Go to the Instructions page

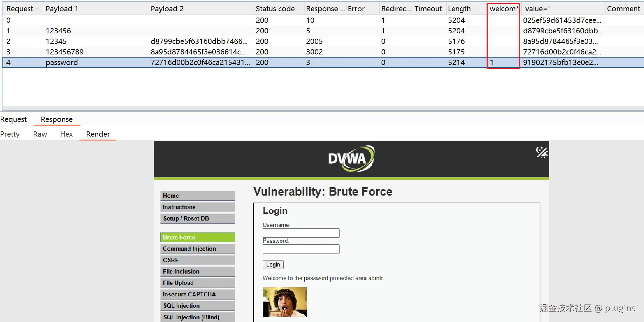pyautogui.click(x=197, y=207)
